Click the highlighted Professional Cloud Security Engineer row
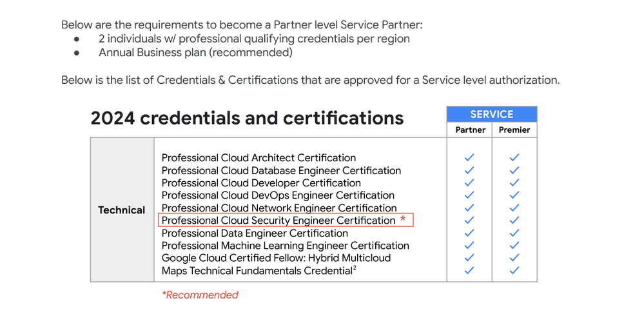Image resolution: width=644 pixels, height=325 pixels. 286,221
